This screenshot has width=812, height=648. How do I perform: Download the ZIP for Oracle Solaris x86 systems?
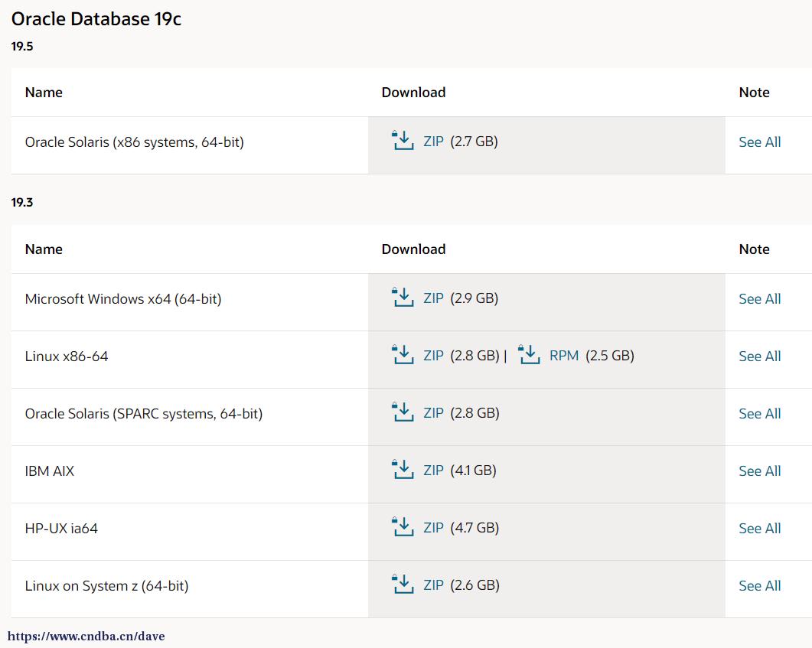coord(433,142)
